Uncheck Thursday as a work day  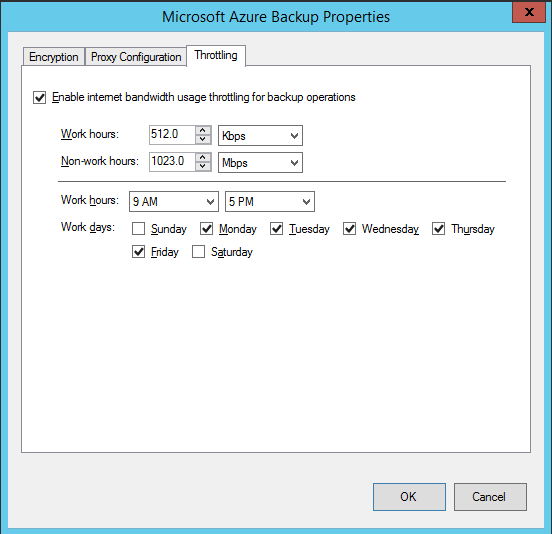point(438,229)
